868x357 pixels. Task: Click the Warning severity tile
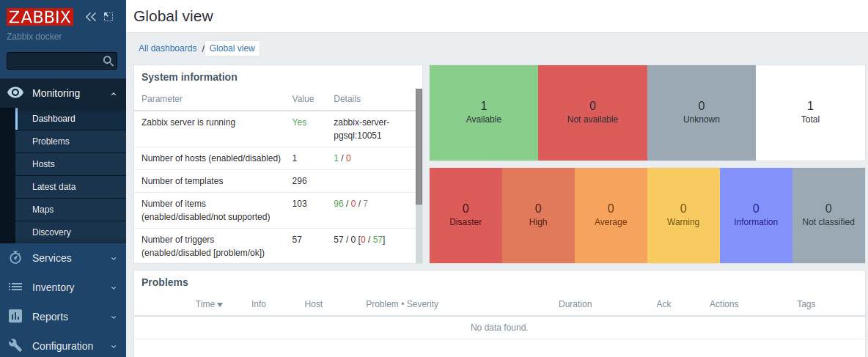[x=683, y=216]
